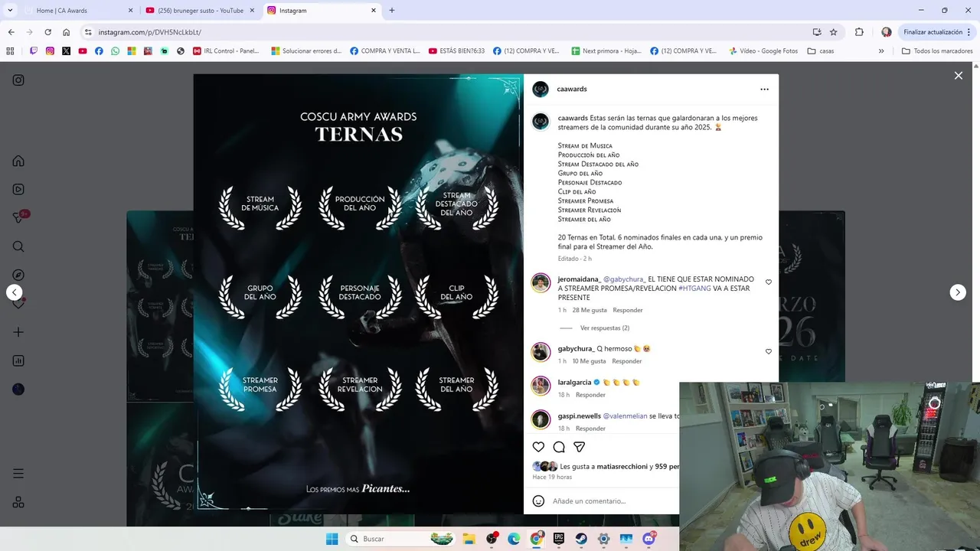The width and height of the screenshot is (980, 551).
Task: Open post more options three dots
Action: [764, 90]
